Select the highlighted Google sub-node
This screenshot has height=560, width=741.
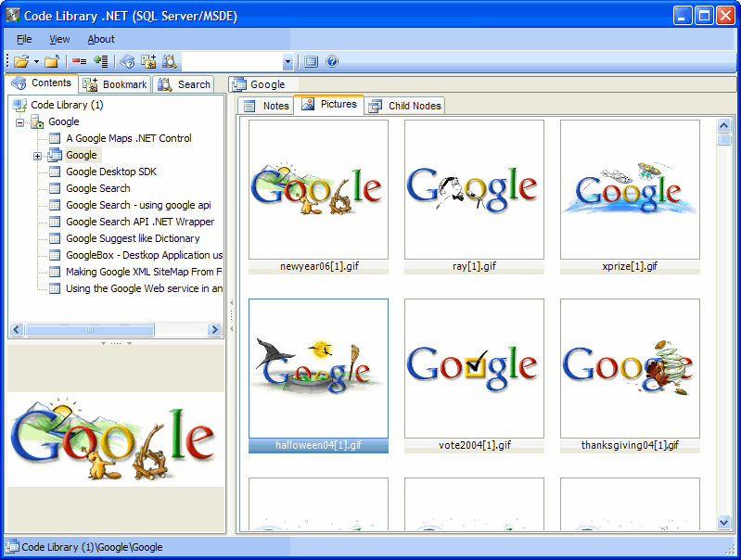82,155
